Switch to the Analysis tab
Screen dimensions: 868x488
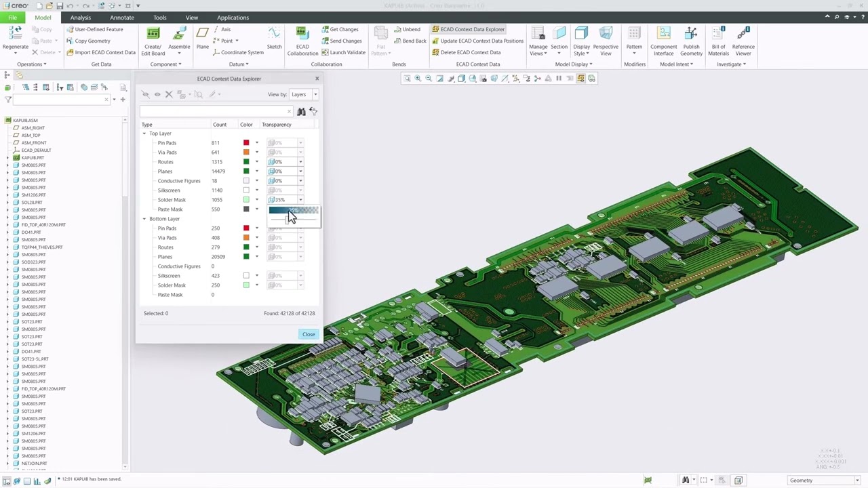pos(80,18)
